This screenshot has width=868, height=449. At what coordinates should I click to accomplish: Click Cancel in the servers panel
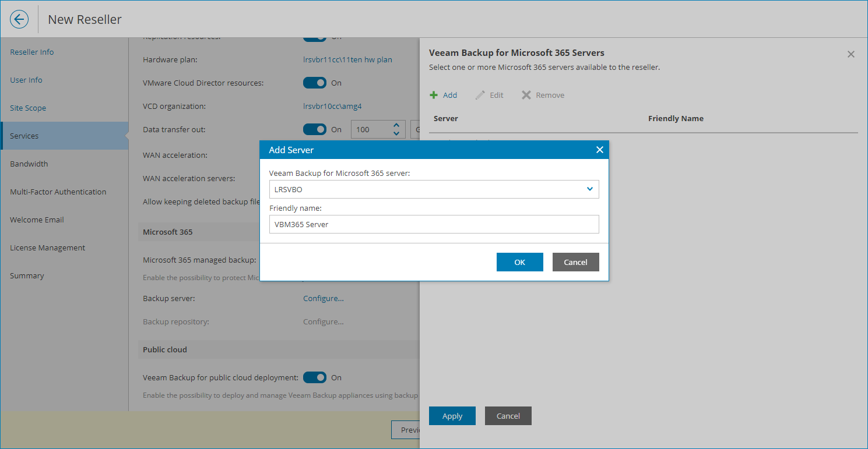[508, 416]
